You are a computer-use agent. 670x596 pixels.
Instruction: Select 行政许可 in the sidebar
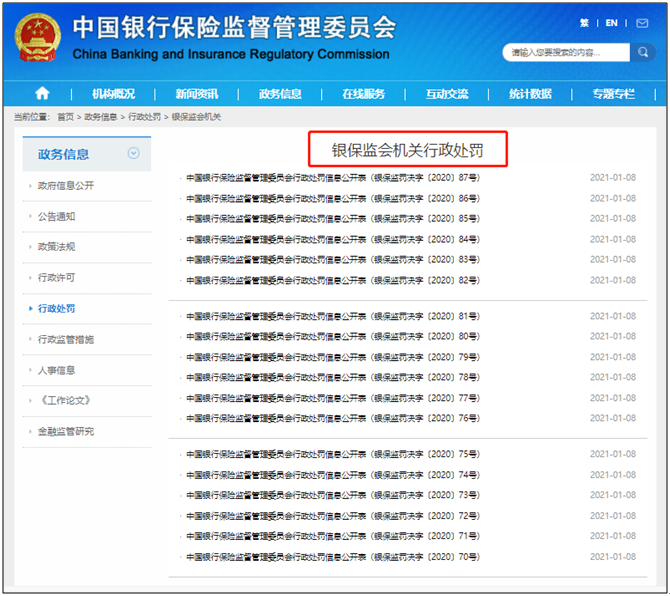pyautogui.click(x=56, y=278)
